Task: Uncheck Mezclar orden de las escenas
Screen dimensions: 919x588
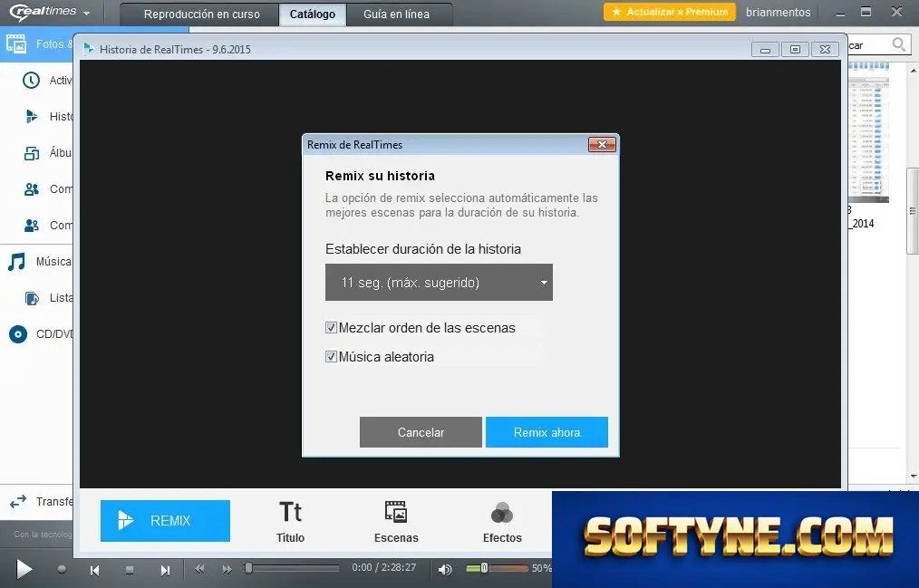Action: 331,328
